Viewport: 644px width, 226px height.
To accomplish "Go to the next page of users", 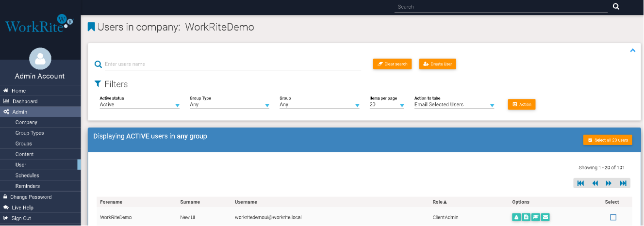I will [x=609, y=183].
